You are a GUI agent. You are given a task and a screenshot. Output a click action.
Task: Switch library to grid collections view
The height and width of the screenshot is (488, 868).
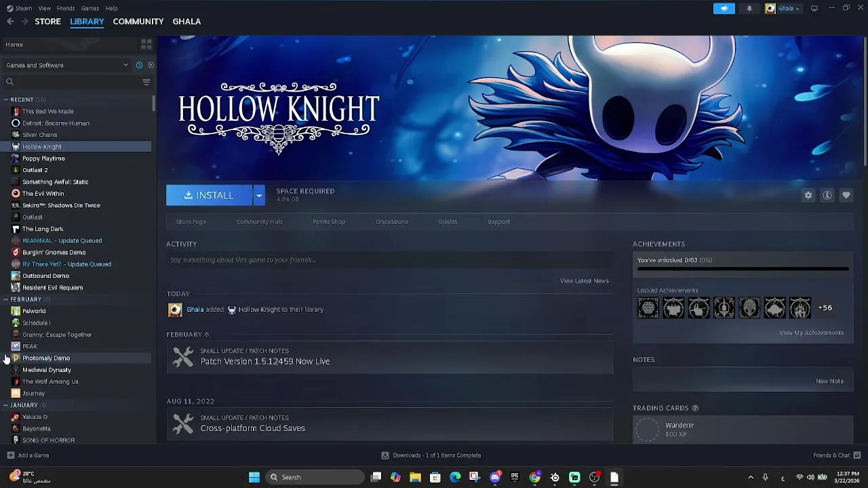pos(146,45)
